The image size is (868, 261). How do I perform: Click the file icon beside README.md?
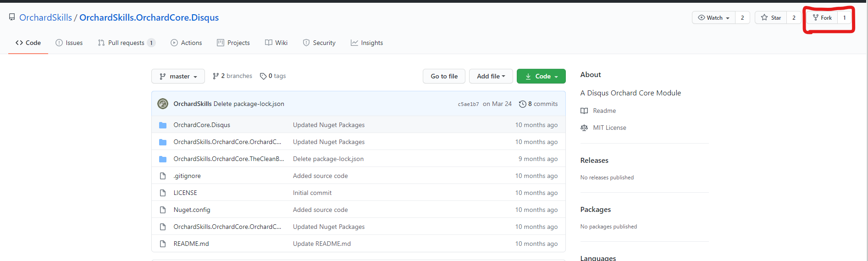(163, 244)
